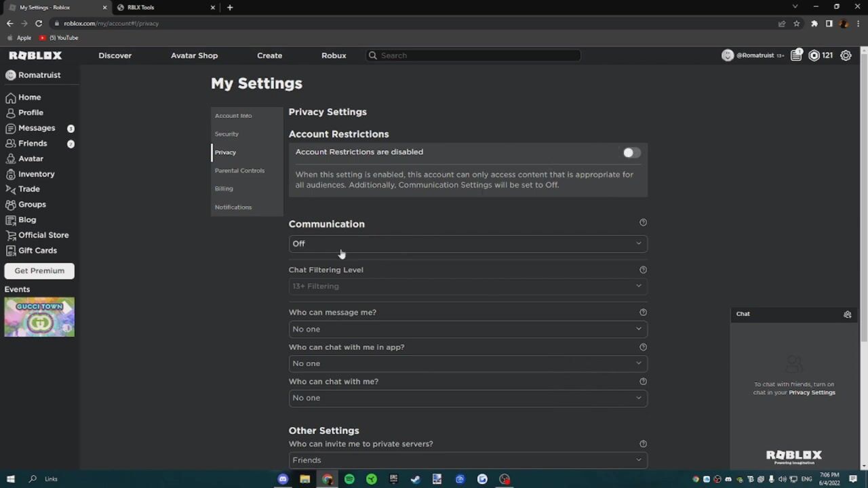Click the Communication help question icon
This screenshot has width=868, height=488.
pyautogui.click(x=643, y=222)
